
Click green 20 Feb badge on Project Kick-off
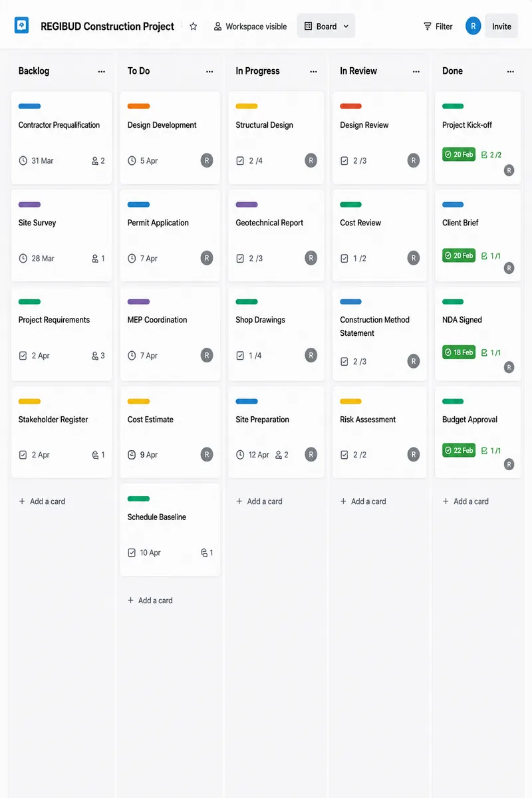coord(459,154)
